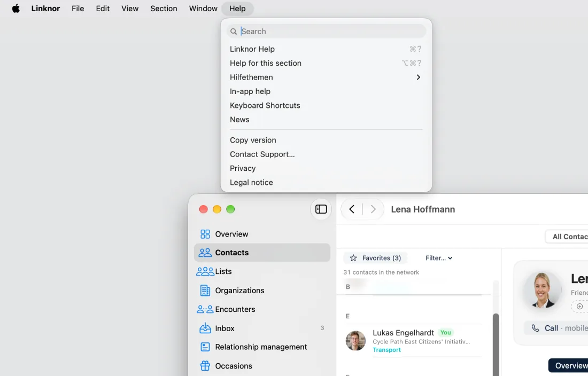Open the Filter dropdown
588x376 pixels.
click(x=439, y=258)
